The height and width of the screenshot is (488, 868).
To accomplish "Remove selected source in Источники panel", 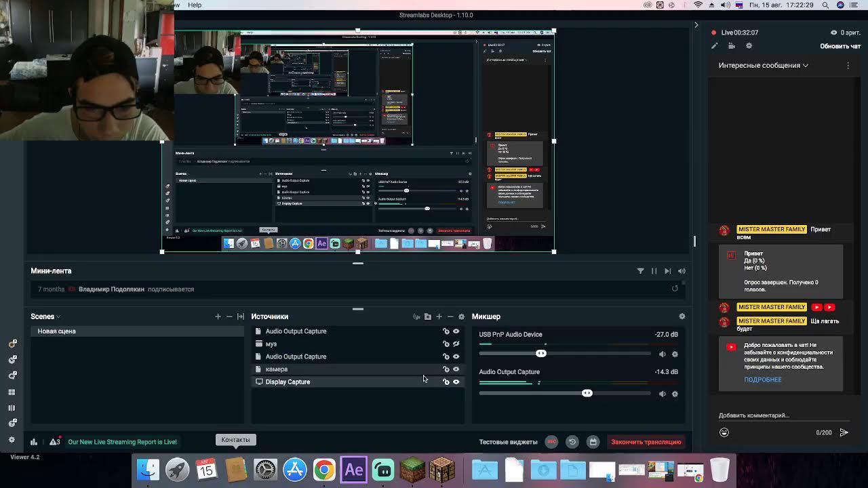I will [450, 317].
